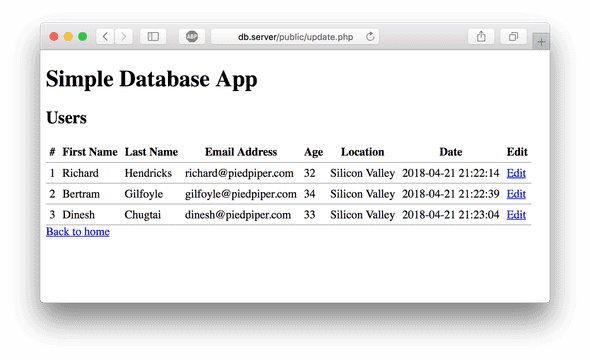The width and height of the screenshot is (590, 360).
Task: Select the Simple Database App heading
Action: pyautogui.click(x=151, y=79)
